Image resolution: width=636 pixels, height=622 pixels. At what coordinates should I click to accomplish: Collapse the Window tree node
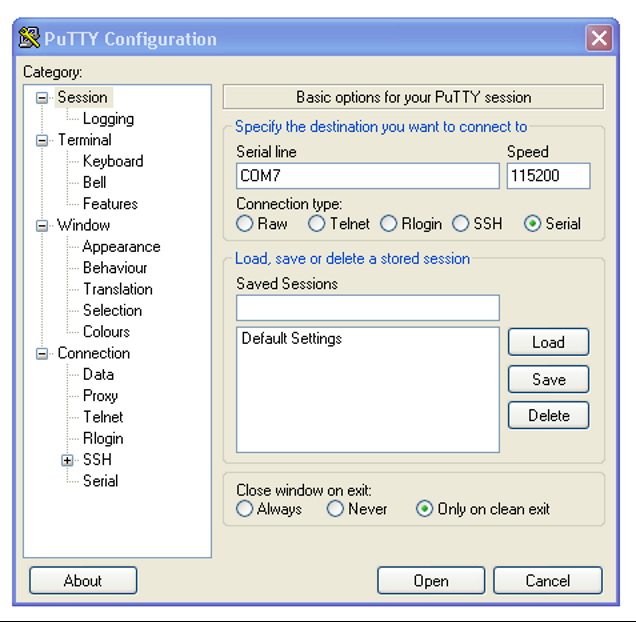(x=42, y=226)
